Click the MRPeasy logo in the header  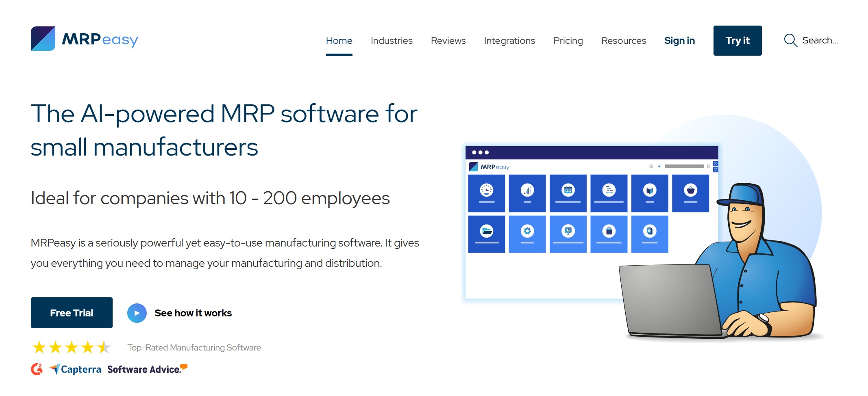coord(85,39)
